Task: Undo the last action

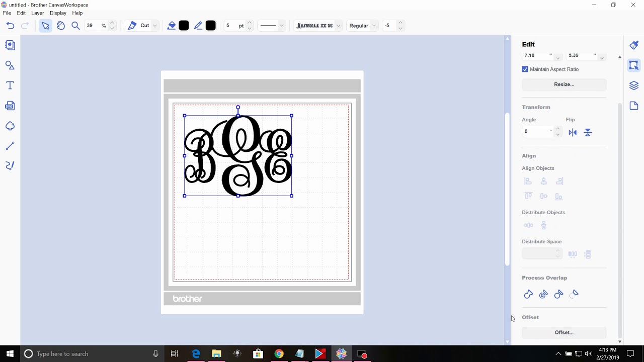Action: pos(10,26)
